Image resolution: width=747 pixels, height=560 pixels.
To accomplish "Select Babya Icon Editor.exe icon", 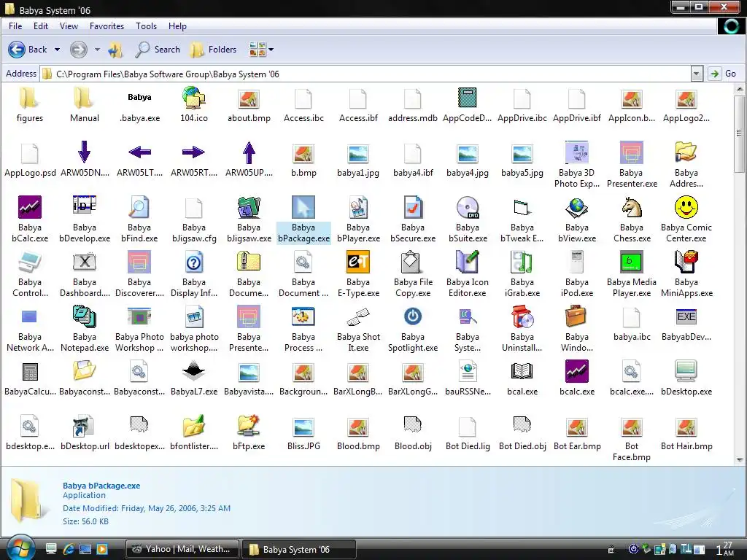I will [468, 262].
